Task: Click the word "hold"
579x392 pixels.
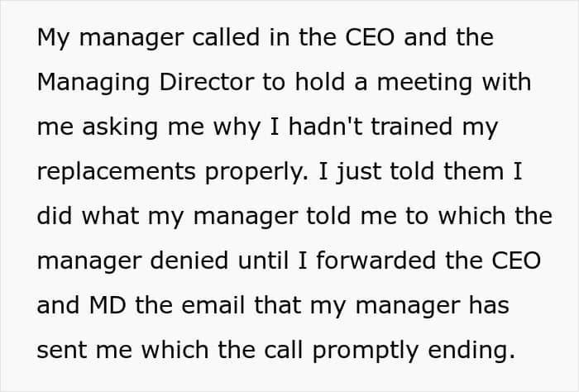Action: (x=320, y=82)
